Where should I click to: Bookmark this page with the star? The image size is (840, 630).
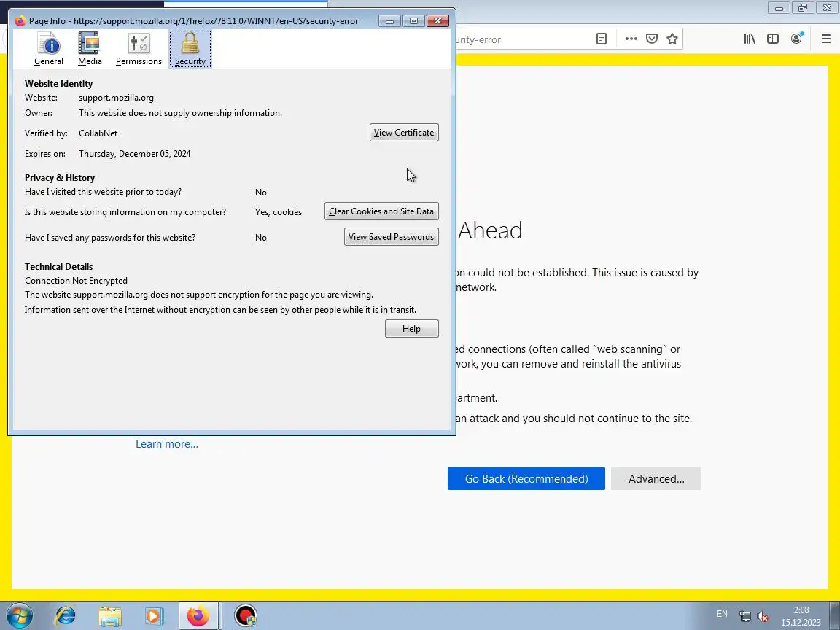click(672, 39)
